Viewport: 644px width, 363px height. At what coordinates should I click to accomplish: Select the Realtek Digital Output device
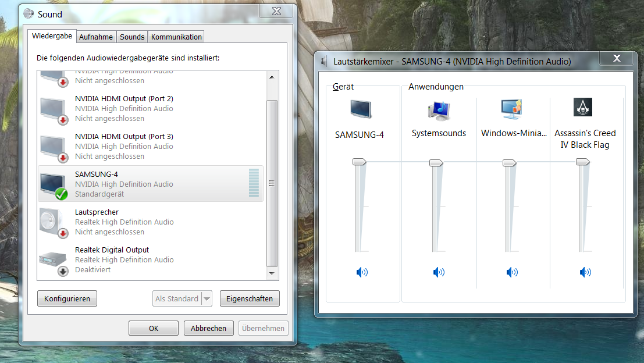click(150, 259)
